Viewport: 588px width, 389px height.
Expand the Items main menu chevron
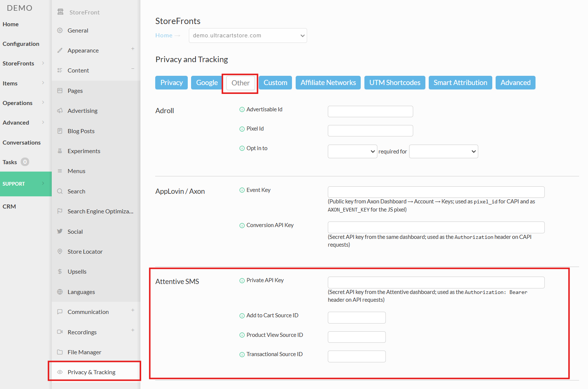pos(43,83)
